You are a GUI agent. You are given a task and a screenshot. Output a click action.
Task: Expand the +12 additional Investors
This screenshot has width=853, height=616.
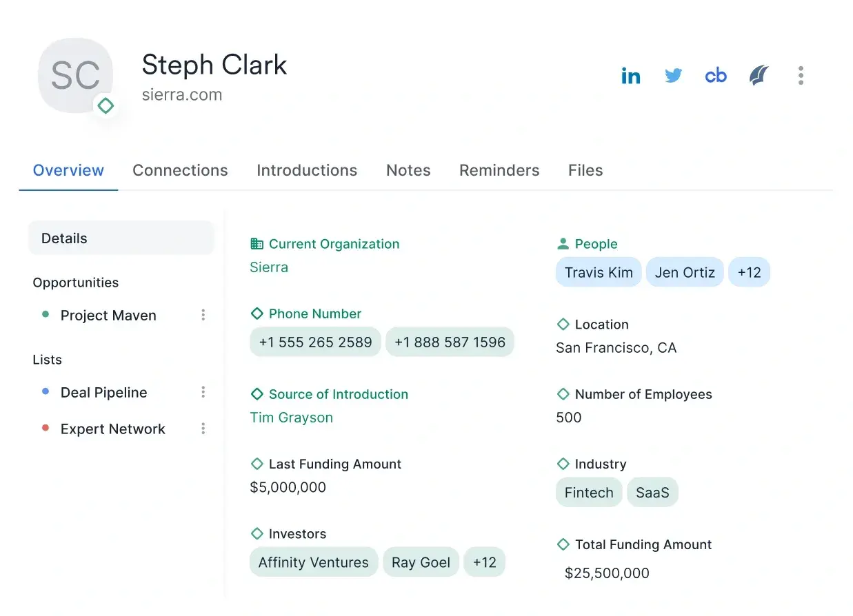(485, 562)
